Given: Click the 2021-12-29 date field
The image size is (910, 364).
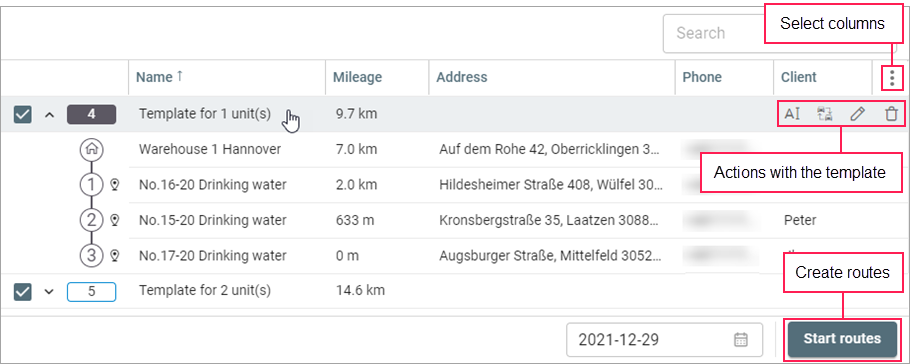Looking at the screenshot, I should tap(665, 340).
